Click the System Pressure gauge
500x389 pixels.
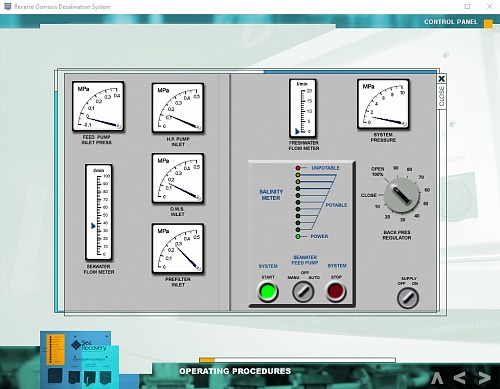[x=383, y=104]
